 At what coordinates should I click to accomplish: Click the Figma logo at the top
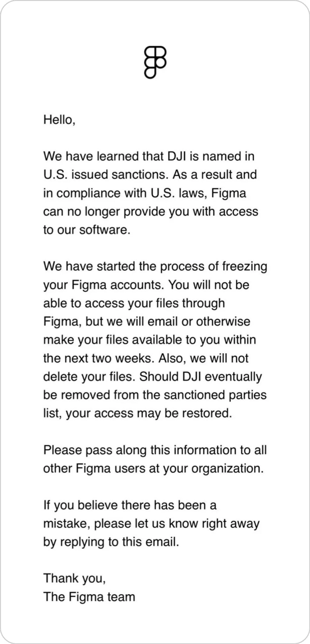pos(155,62)
